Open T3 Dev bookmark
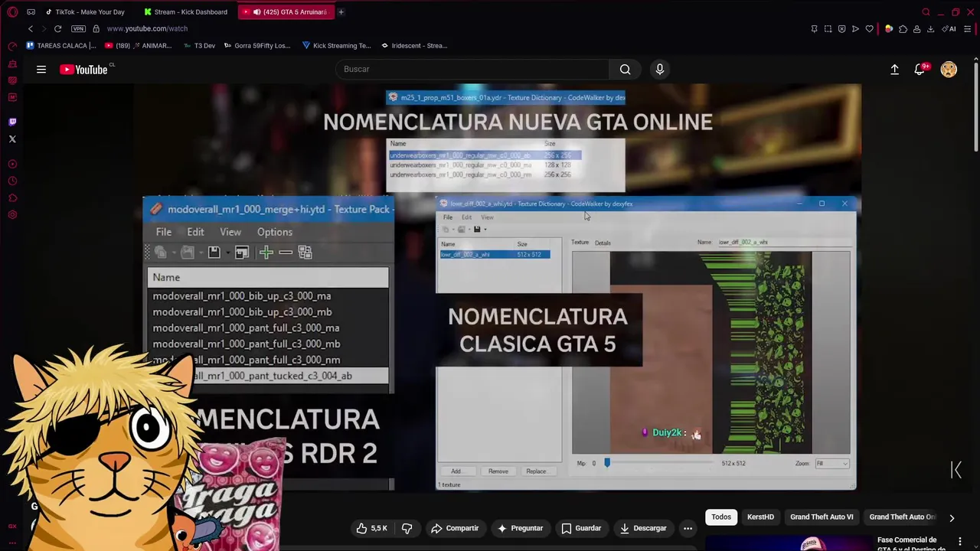Viewport: 980px width, 551px height. 199,46
